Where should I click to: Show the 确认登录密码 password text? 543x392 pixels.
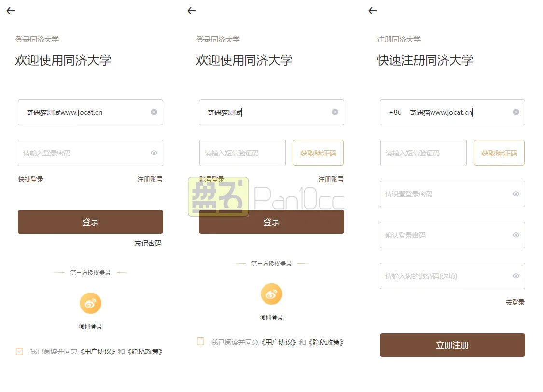517,235
